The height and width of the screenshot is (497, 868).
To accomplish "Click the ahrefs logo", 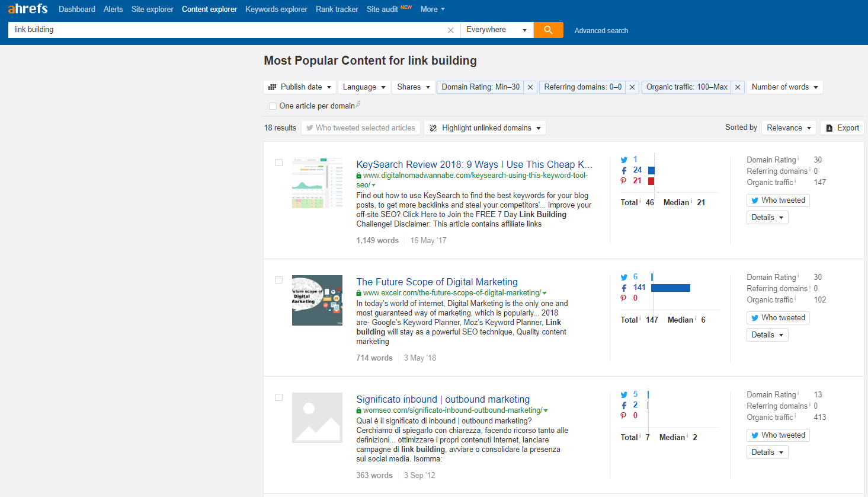I will coord(28,8).
